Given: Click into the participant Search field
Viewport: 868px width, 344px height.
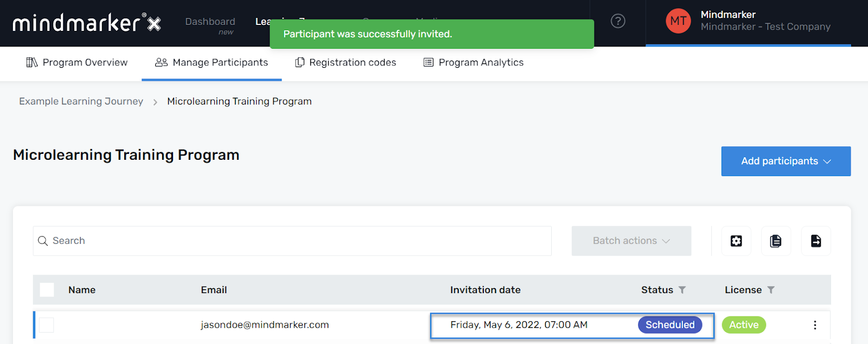Looking at the screenshot, I should pos(292,241).
